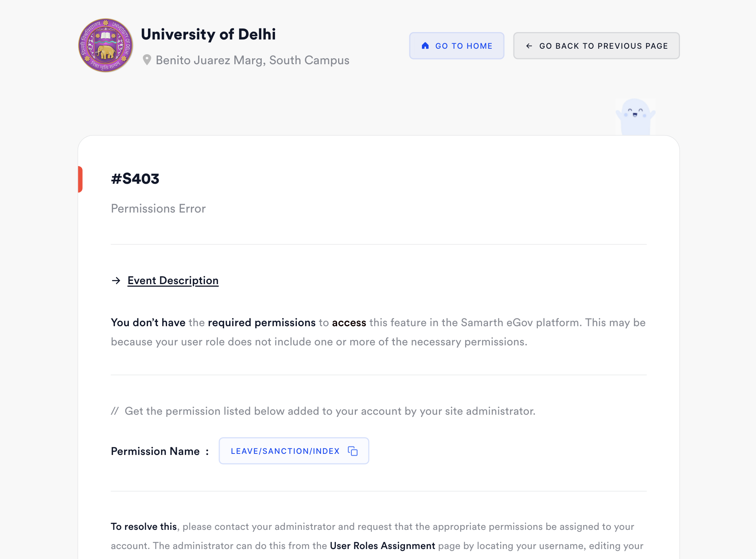
Task: Click the red accent bar beside the error code
Action: tap(80, 179)
